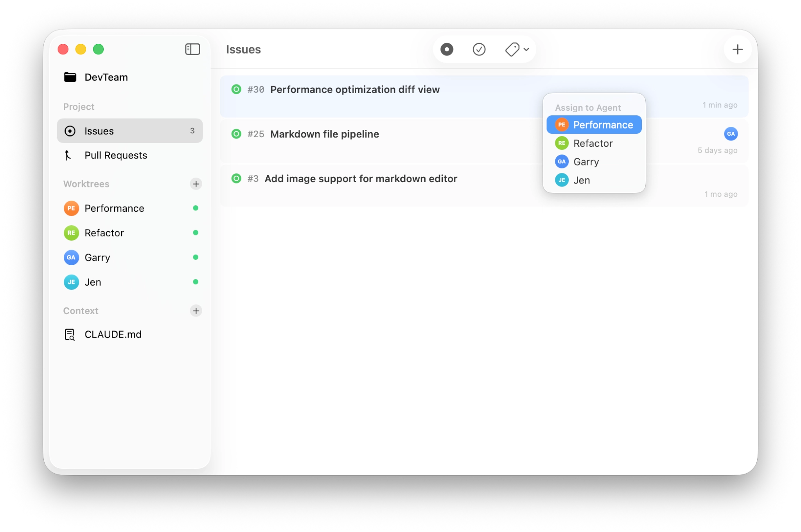This screenshot has height=532, width=801.
Task: Open issue #3 Add image support for markdown editor
Action: tap(361, 178)
